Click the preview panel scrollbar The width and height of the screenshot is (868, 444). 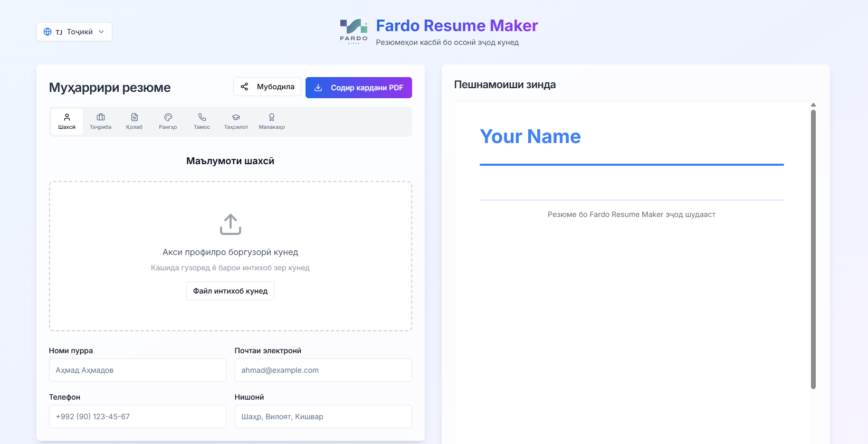click(x=813, y=249)
